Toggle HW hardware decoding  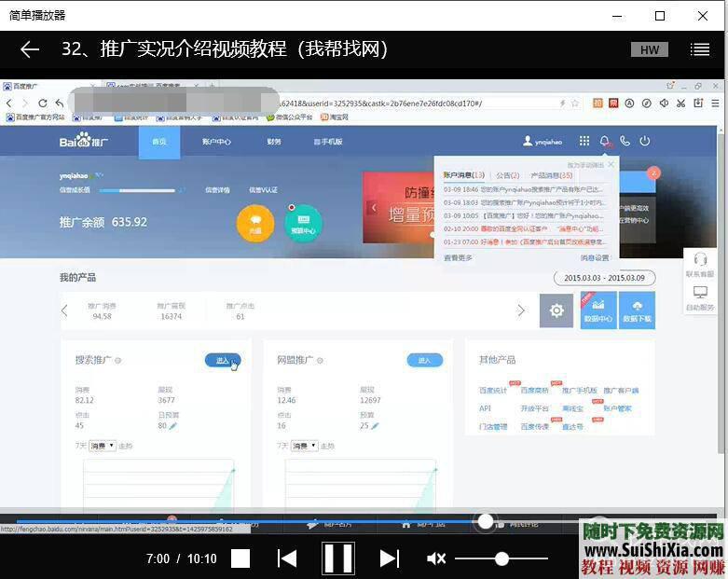(649, 49)
